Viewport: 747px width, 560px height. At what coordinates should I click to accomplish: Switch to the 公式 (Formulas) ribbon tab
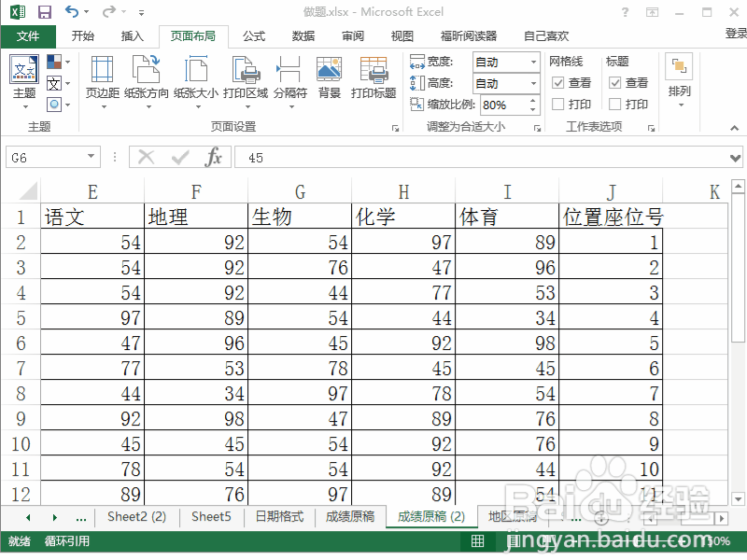click(254, 35)
